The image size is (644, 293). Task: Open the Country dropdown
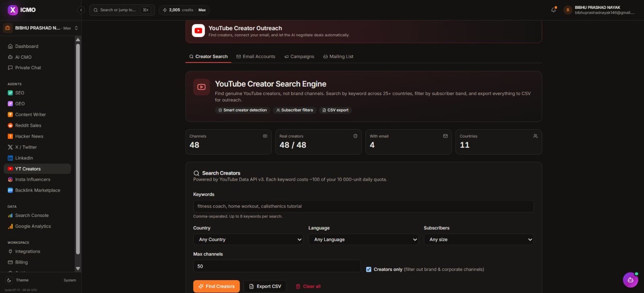click(248, 239)
